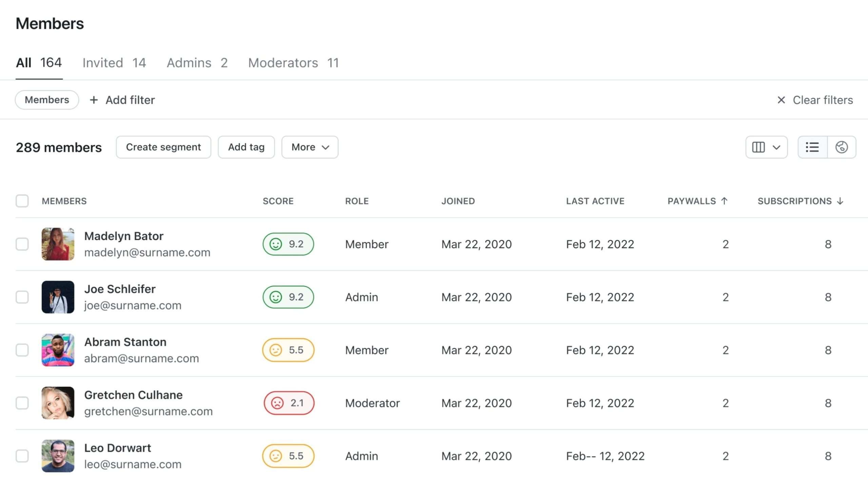Sort by the Members column header
The width and height of the screenshot is (868, 481).
tap(64, 201)
